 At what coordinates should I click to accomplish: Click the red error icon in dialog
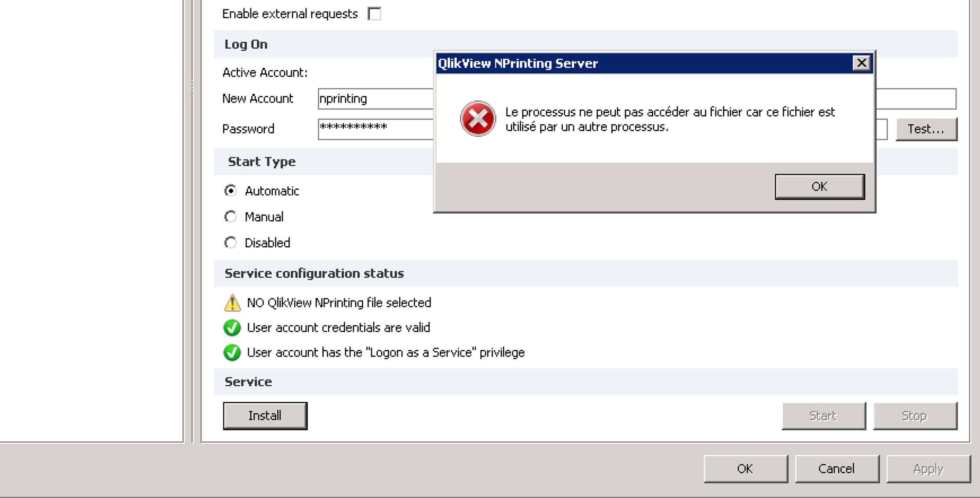[x=478, y=119]
